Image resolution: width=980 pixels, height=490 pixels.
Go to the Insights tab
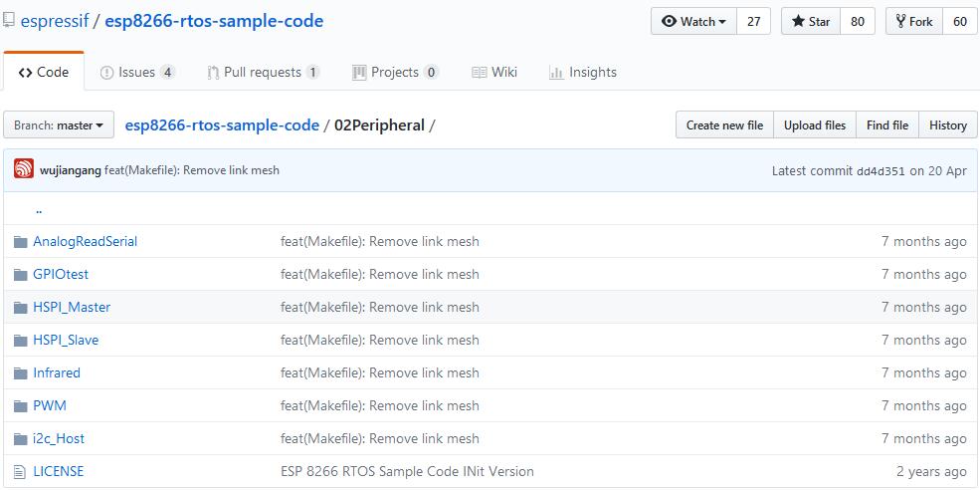tap(582, 72)
